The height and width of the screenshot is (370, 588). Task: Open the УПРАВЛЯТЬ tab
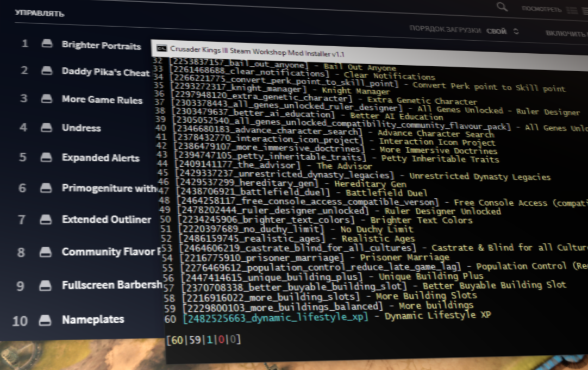pos(40,13)
